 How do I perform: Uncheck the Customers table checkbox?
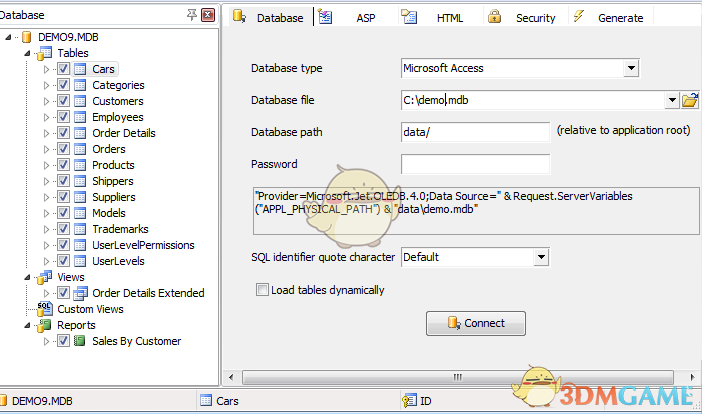63,101
